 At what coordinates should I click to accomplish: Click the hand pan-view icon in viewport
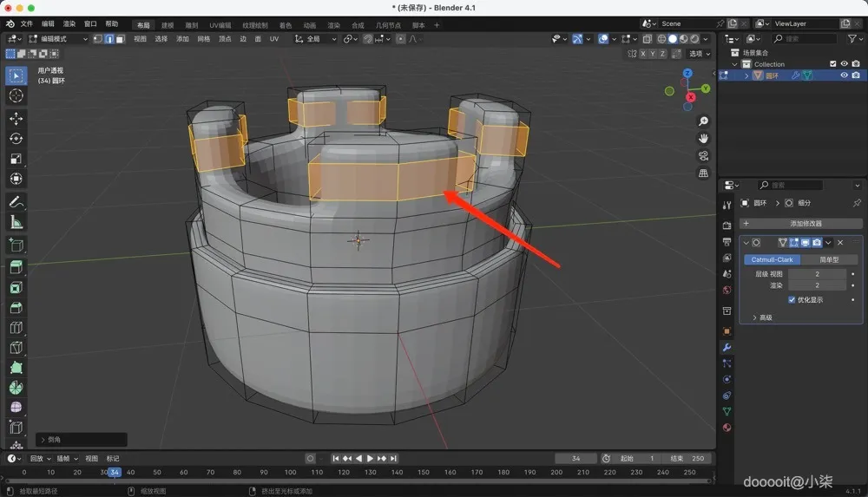point(703,139)
